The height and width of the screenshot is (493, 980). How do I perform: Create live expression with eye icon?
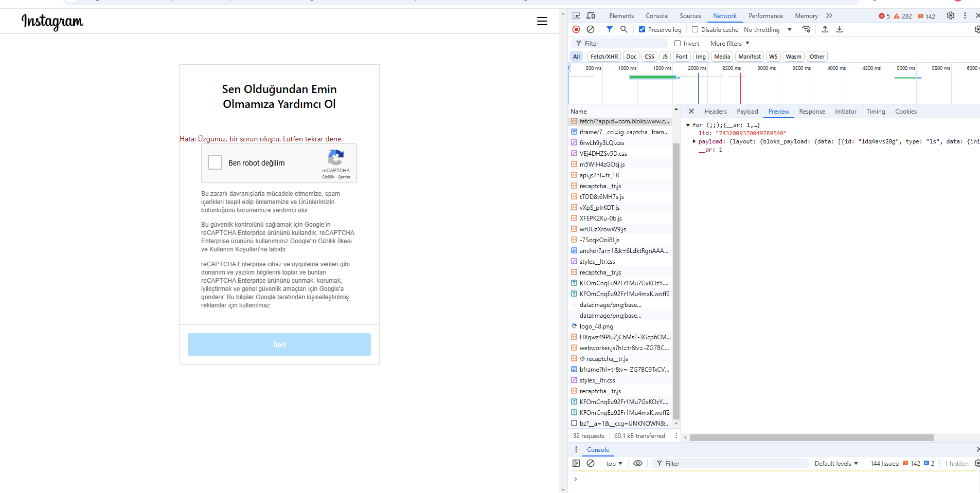click(638, 463)
